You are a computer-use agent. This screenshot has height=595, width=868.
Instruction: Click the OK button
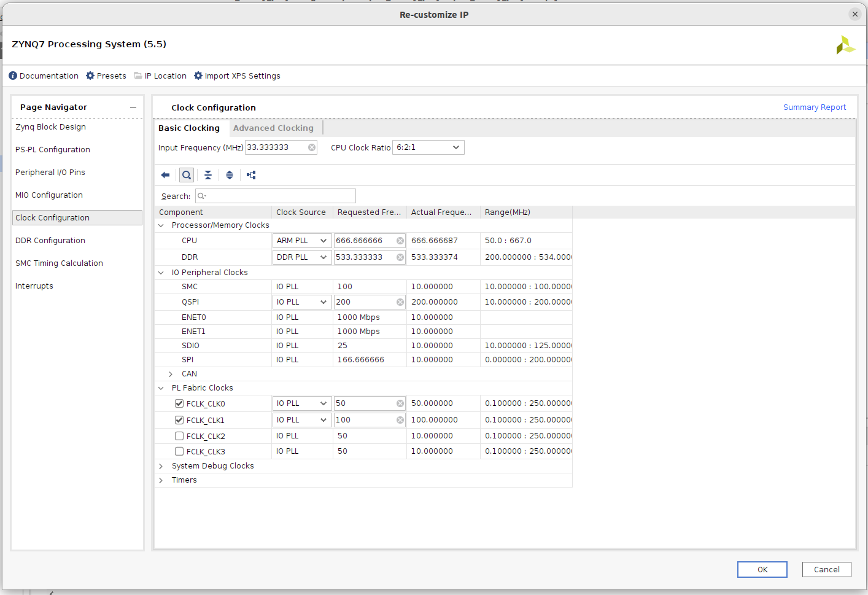pyautogui.click(x=762, y=570)
